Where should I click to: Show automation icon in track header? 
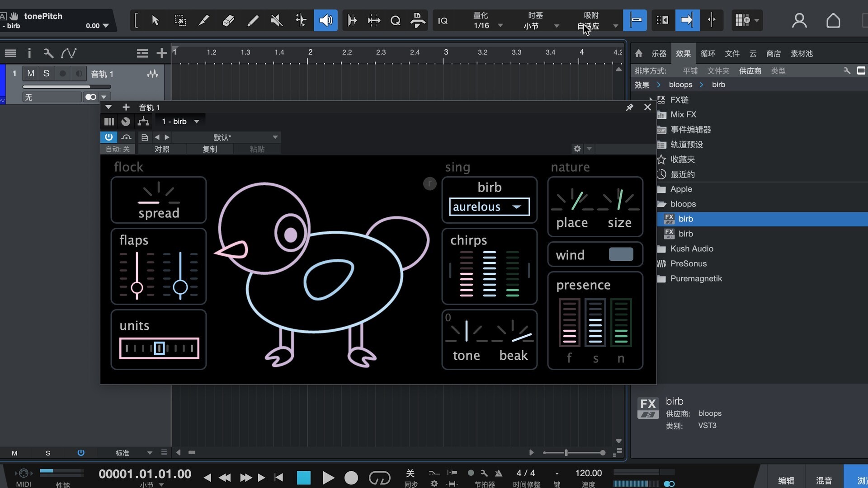coord(69,53)
